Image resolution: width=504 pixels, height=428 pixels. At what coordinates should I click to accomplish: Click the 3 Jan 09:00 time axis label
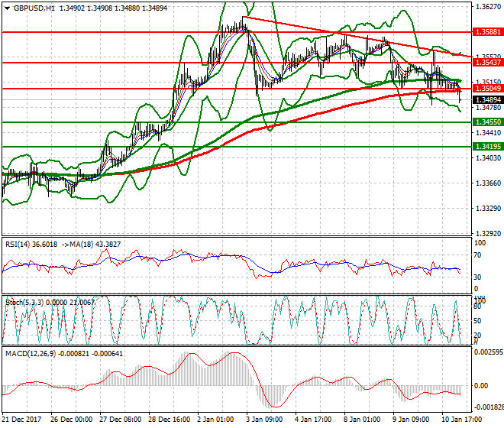(x=264, y=420)
